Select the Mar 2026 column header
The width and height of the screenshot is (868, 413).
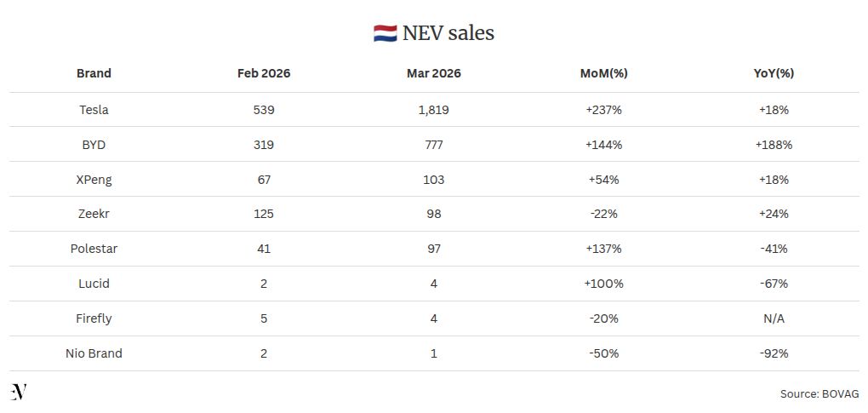click(434, 73)
